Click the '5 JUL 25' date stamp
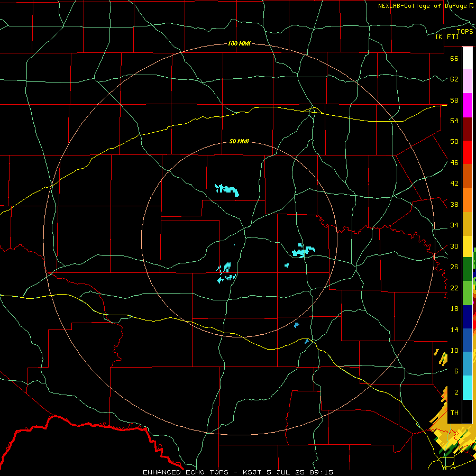 pos(287,472)
